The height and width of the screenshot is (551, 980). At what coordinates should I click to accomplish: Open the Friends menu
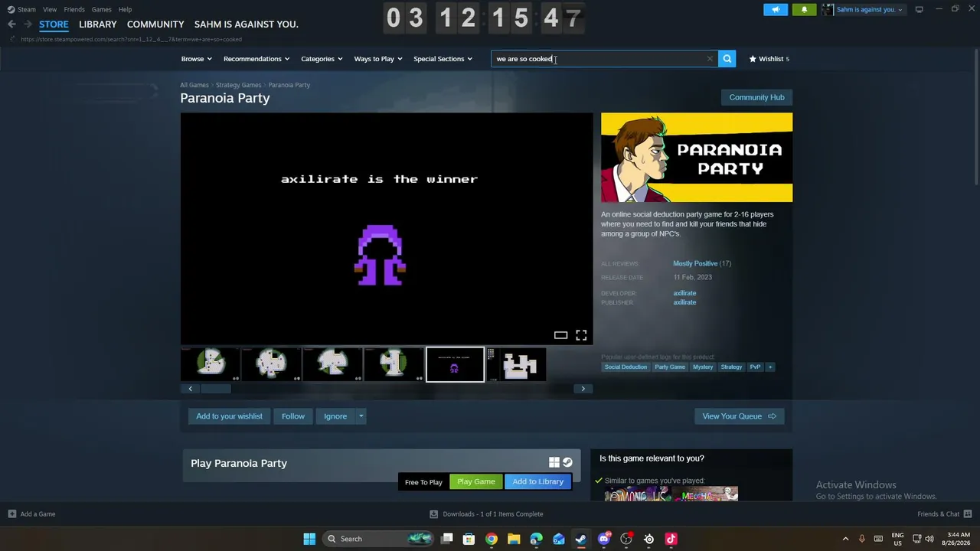74,9
